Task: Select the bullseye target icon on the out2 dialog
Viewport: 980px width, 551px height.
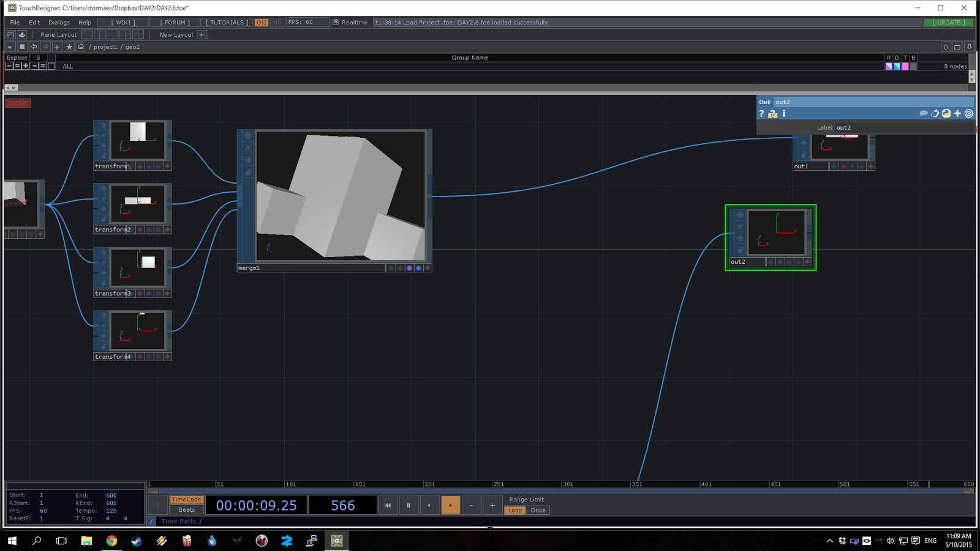Action: coord(968,113)
